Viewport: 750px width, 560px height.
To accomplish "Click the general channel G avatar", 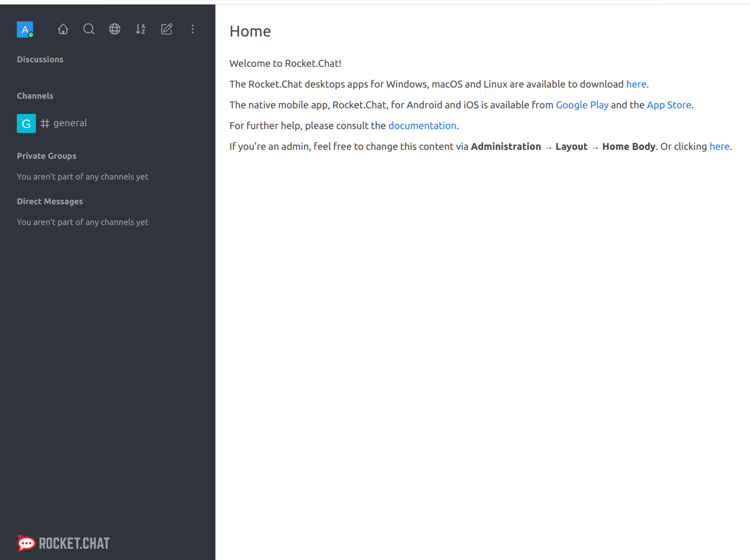I will [26, 123].
